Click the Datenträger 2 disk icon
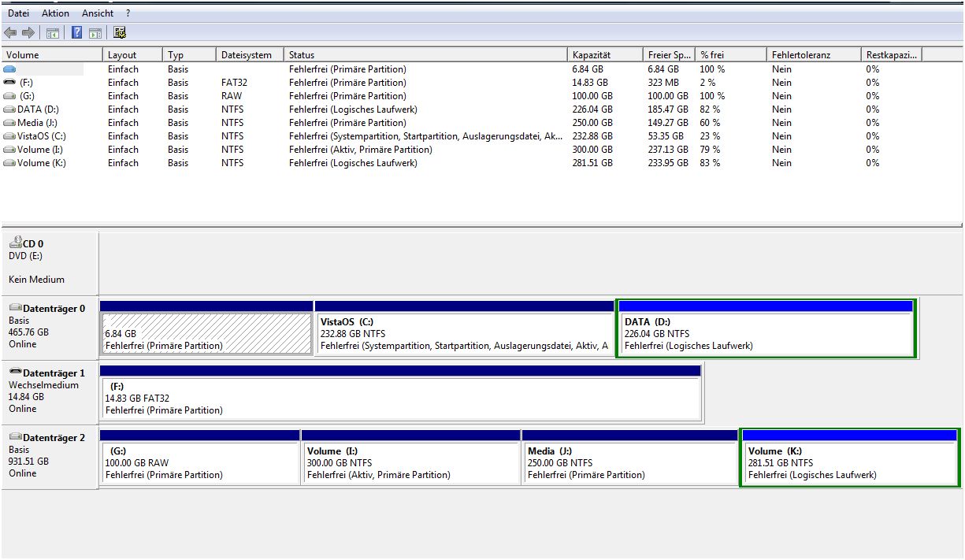The width and height of the screenshot is (965, 560). 15,437
